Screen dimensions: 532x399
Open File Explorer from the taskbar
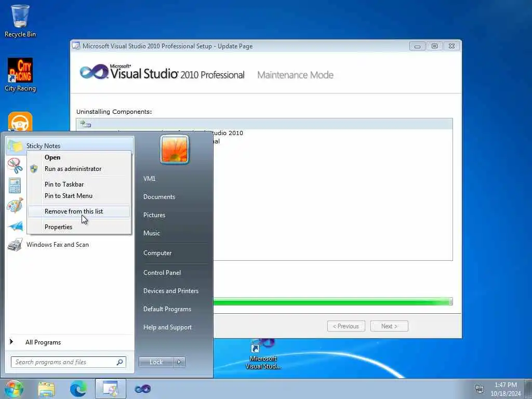click(46, 389)
